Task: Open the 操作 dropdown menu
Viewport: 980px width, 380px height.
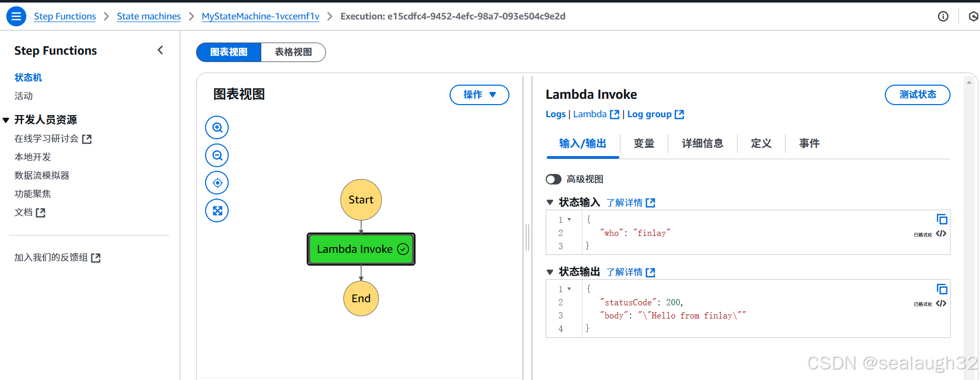Action: tap(479, 95)
